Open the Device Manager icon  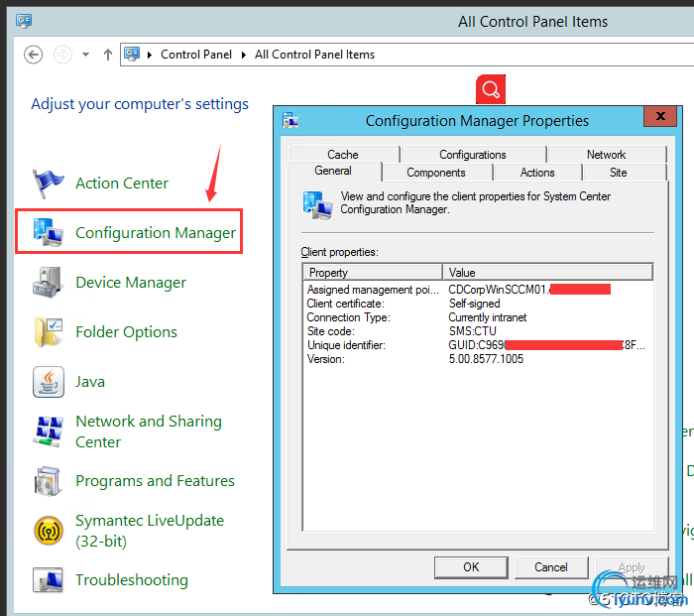(x=48, y=282)
